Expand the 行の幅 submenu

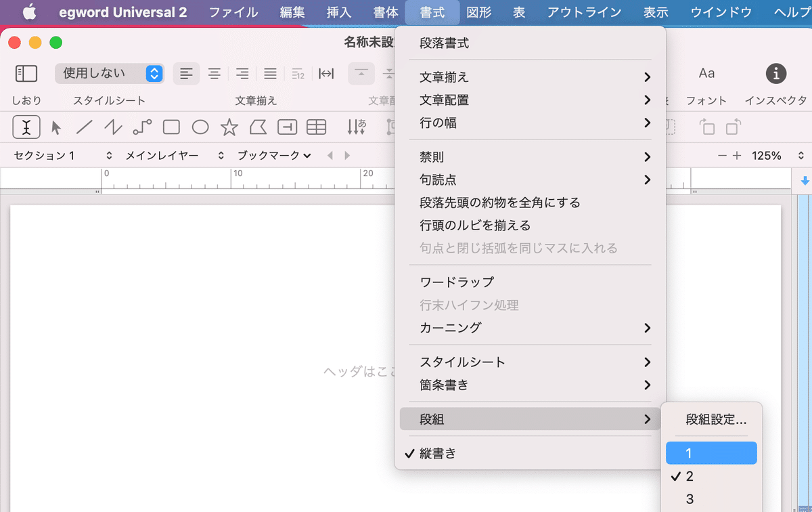pos(530,123)
